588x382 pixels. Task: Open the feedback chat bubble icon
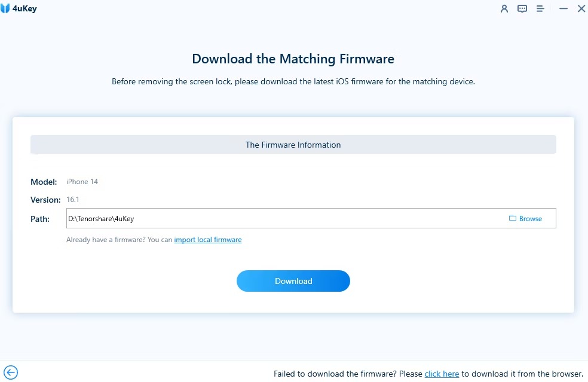pyautogui.click(x=522, y=9)
